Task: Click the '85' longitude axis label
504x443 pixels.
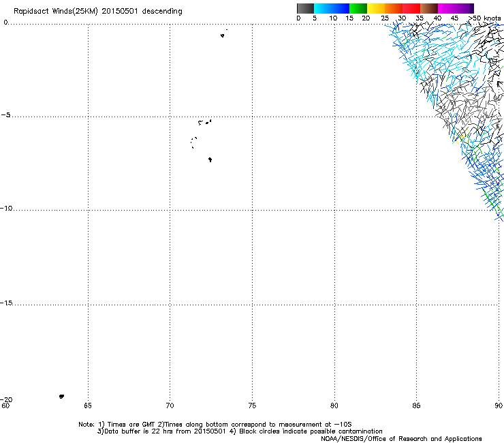Action: coord(416,406)
